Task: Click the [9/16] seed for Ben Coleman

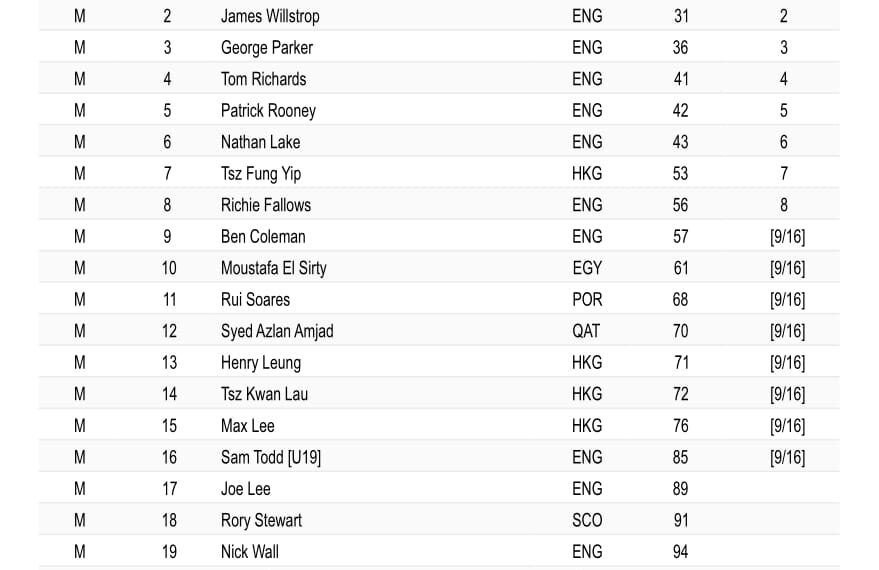Action: pyautogui.click(x=787, y=237)
